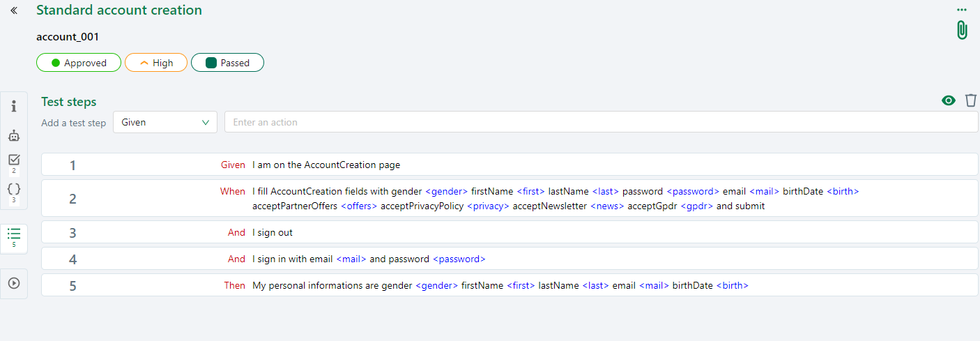Click the play executions icon in sidebar
This screenshot has width=980, height=341.
pos(14,283)
